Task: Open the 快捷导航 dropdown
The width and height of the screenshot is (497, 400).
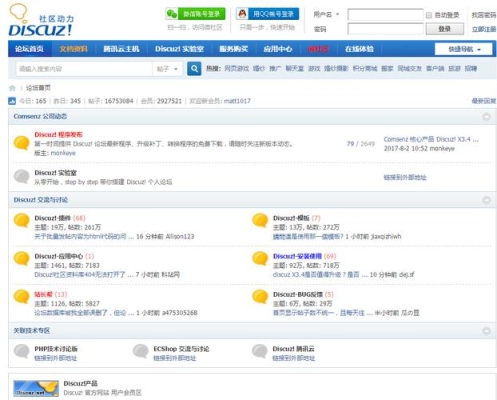Action: (x=463, y=49)
